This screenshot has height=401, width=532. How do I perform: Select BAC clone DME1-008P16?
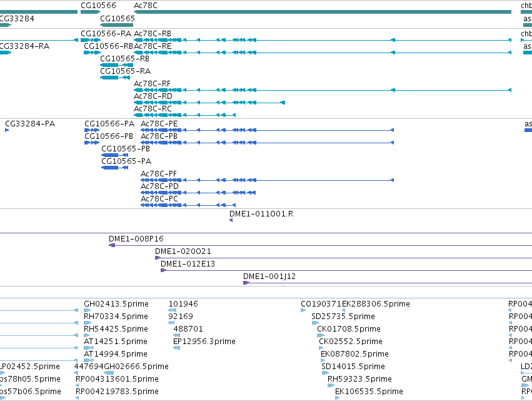tap(320, 245)
